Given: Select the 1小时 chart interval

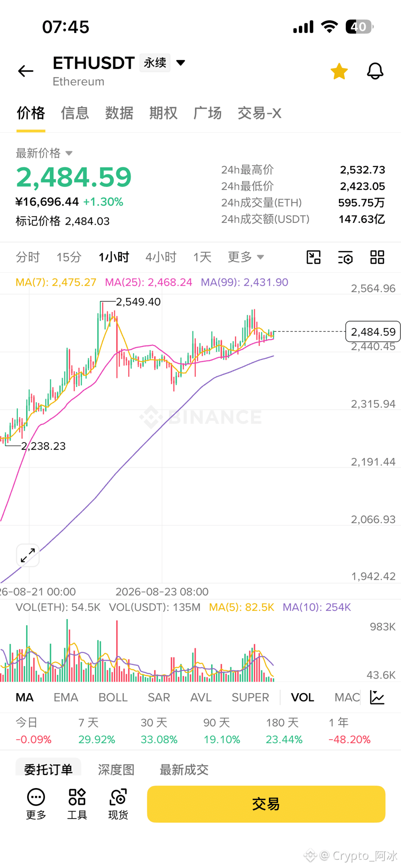Looking at the screenshot, I should coord(114,257).
